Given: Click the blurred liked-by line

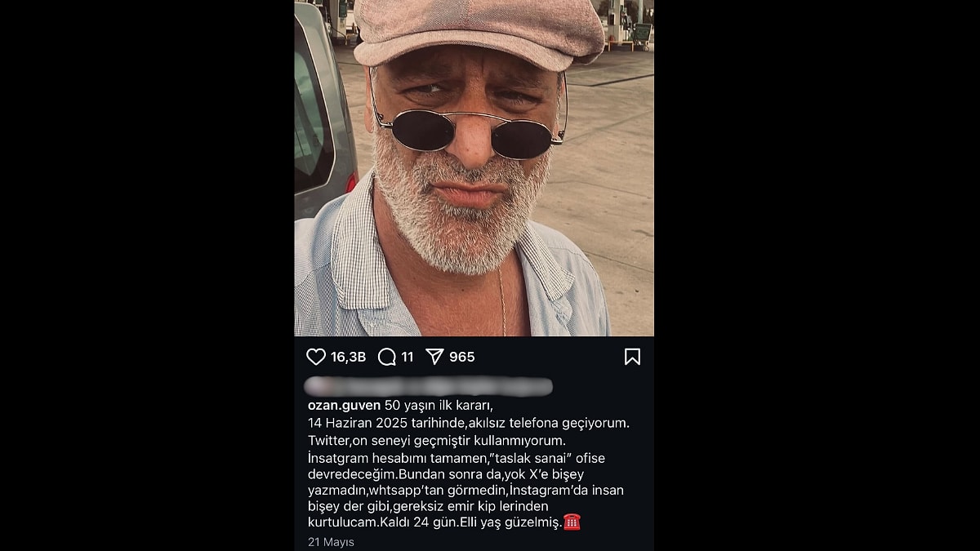Looking at the screenshot, I should coord(429,386).
